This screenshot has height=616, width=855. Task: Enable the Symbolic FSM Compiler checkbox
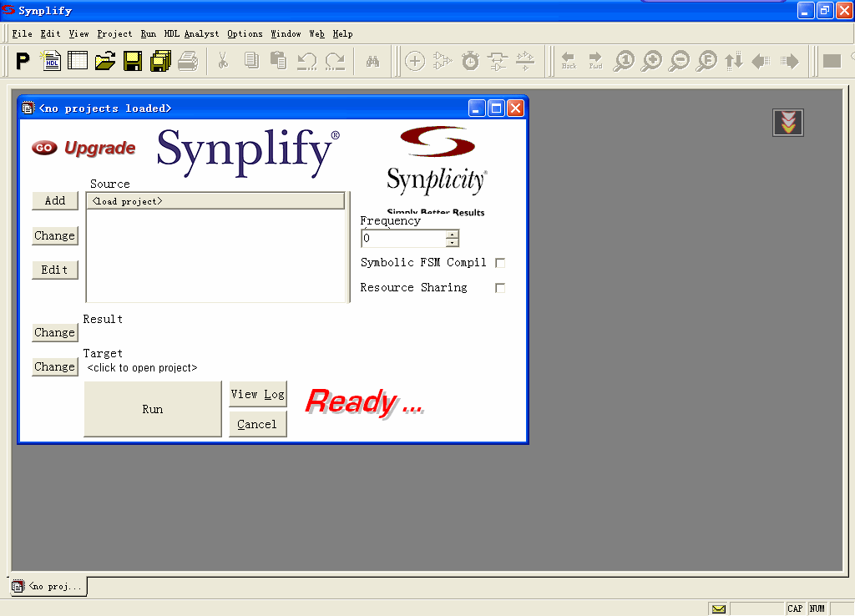pyautogui.click(x=500, y=263)
